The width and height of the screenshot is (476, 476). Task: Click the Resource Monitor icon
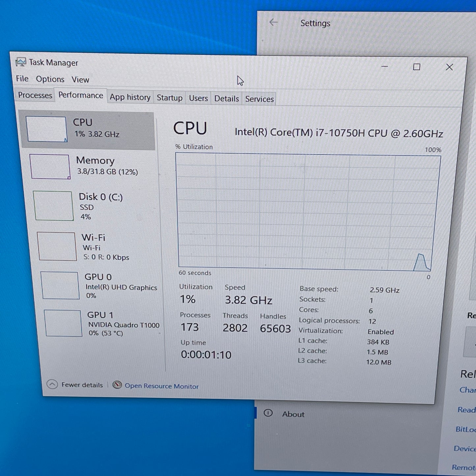click(x=117, y=385)
